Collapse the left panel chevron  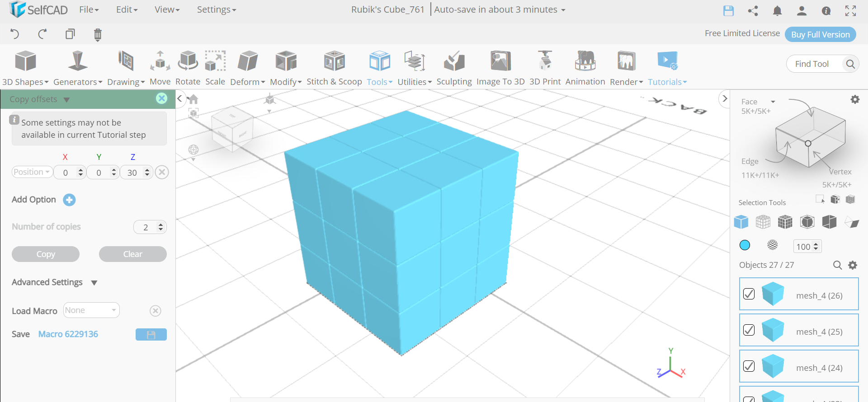(x=179, y=98)
